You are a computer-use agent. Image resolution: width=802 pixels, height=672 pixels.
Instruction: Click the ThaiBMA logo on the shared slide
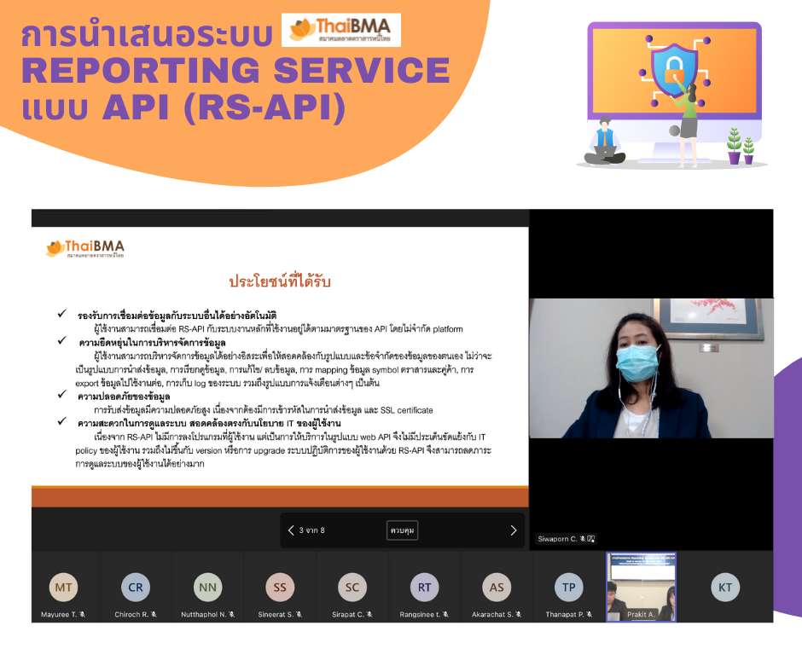[77, 249]
